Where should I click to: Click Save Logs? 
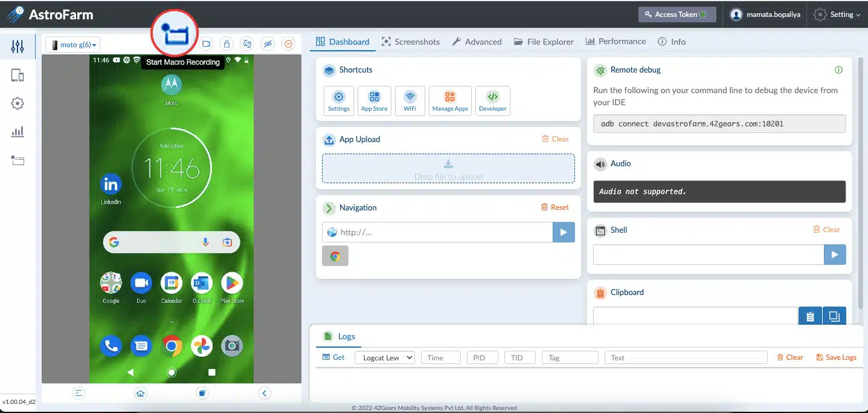(x=837, y=357)
